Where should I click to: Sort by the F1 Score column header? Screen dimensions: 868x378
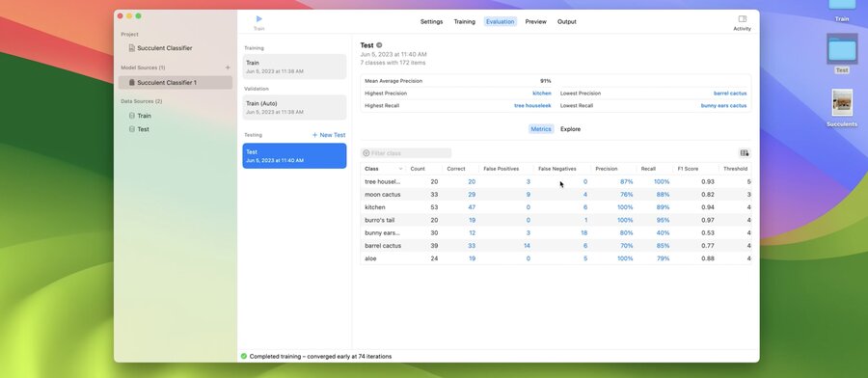688,169
